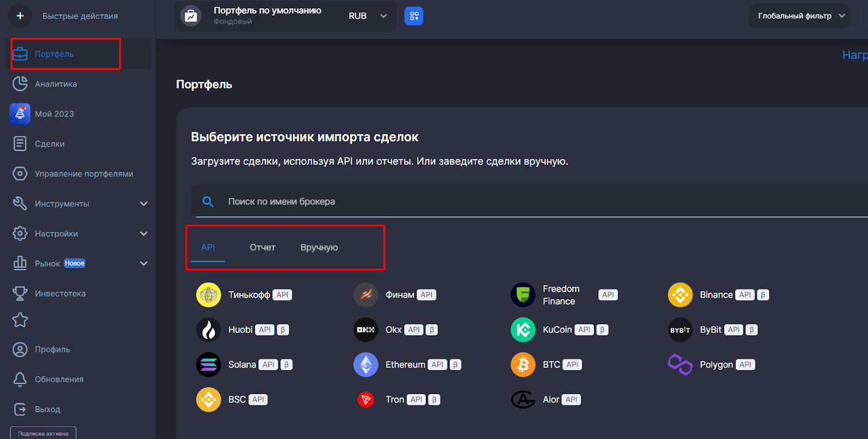868x439 pixels.
Task: Click Быстрые действия label
Action: coord(80,16)
